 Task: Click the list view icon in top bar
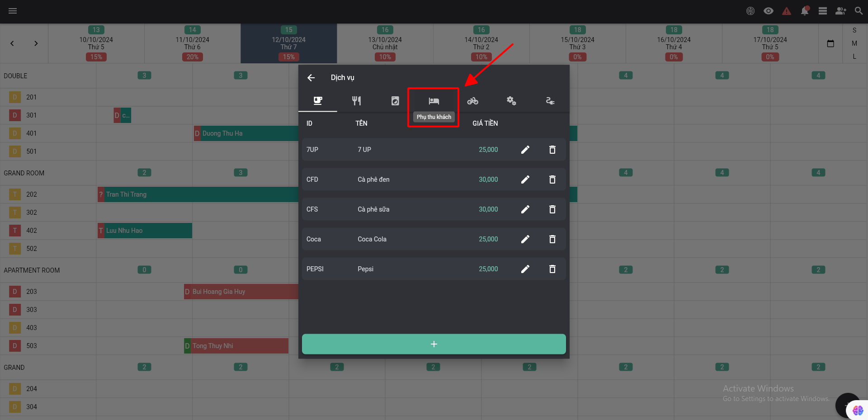823,11
